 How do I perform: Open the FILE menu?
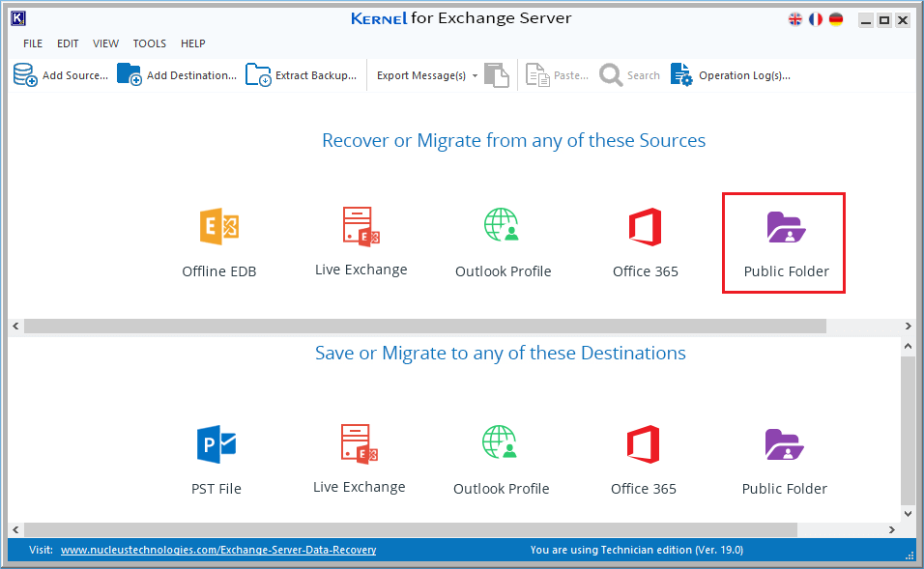tap(33, 43)
